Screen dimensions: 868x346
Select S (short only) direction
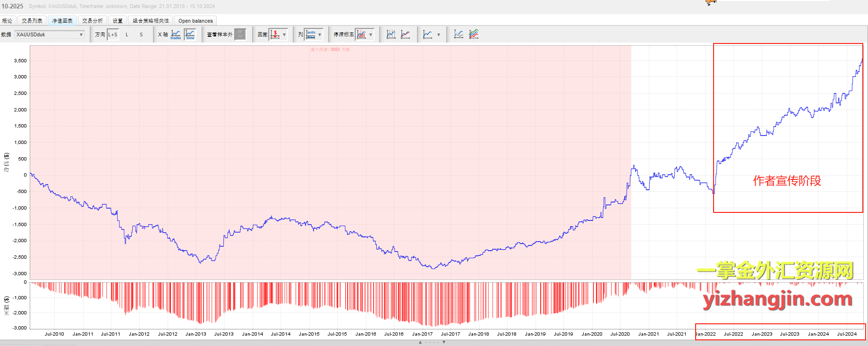coord(141,34)
